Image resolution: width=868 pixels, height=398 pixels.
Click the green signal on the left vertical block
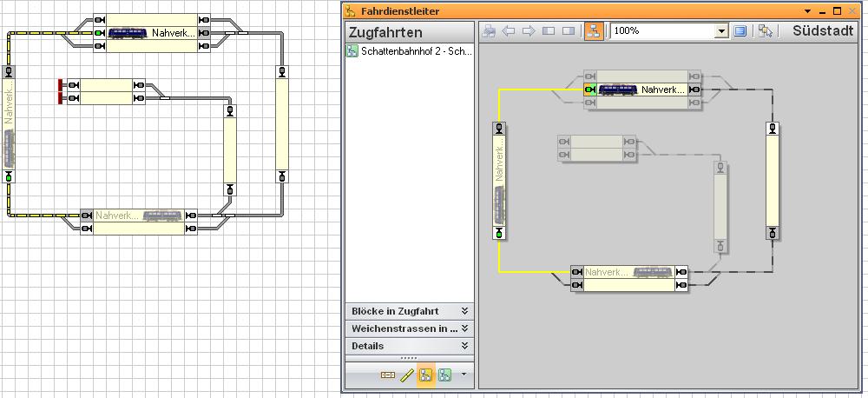(x=499, y=233)
